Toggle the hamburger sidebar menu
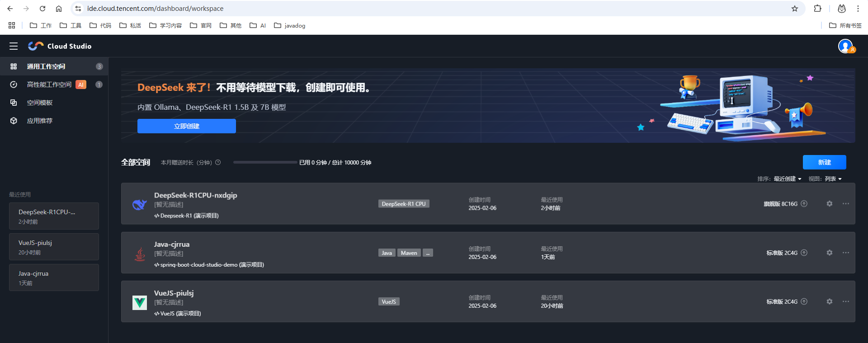The height and width of the screenshot is (343, 868). pos(14,46)
